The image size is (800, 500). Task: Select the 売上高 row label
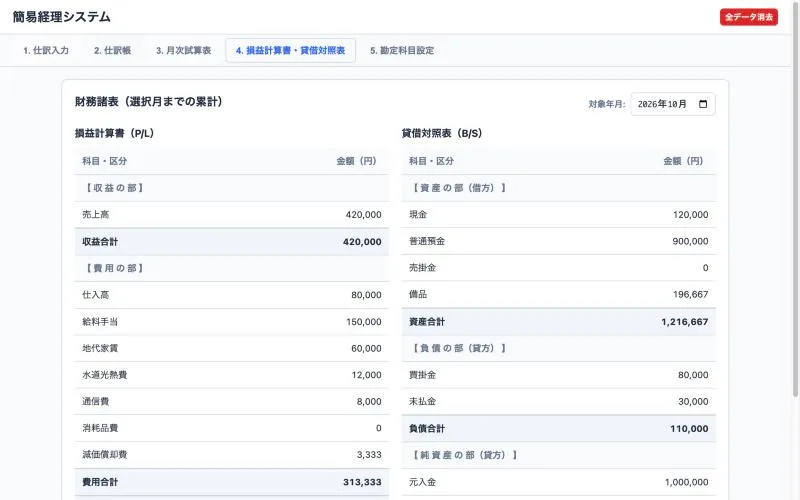(x=95, y=214)
